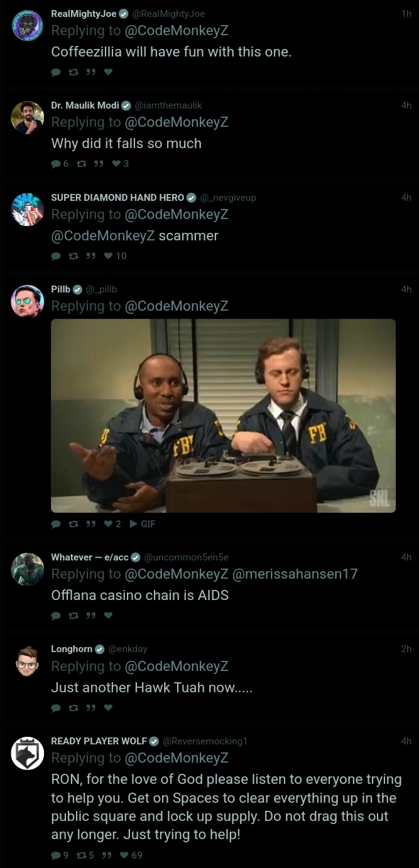Quote Dr. Maulik Modi's tweet
This screenshot has width=419, height=868.
[98, 164]
